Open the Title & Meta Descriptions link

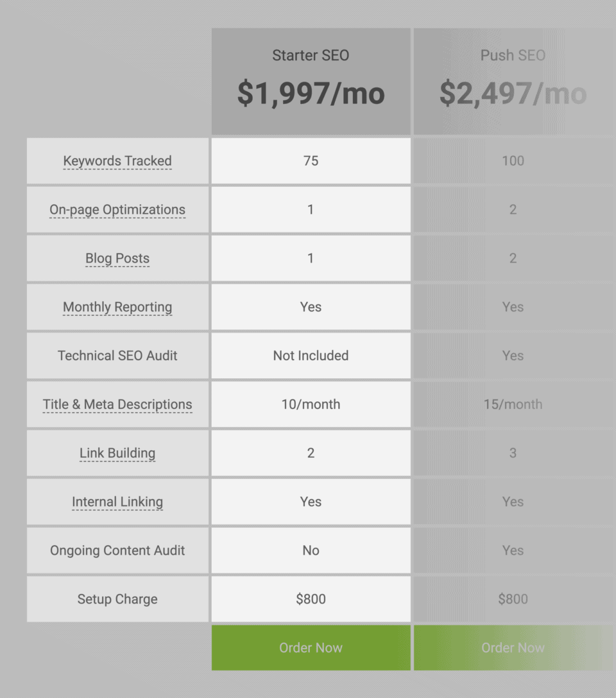click(117, 405)
